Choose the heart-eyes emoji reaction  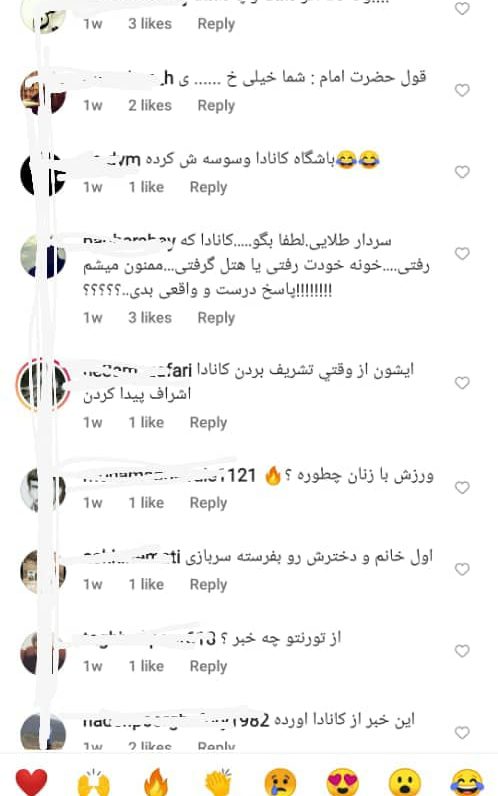(x=343, y=782)
